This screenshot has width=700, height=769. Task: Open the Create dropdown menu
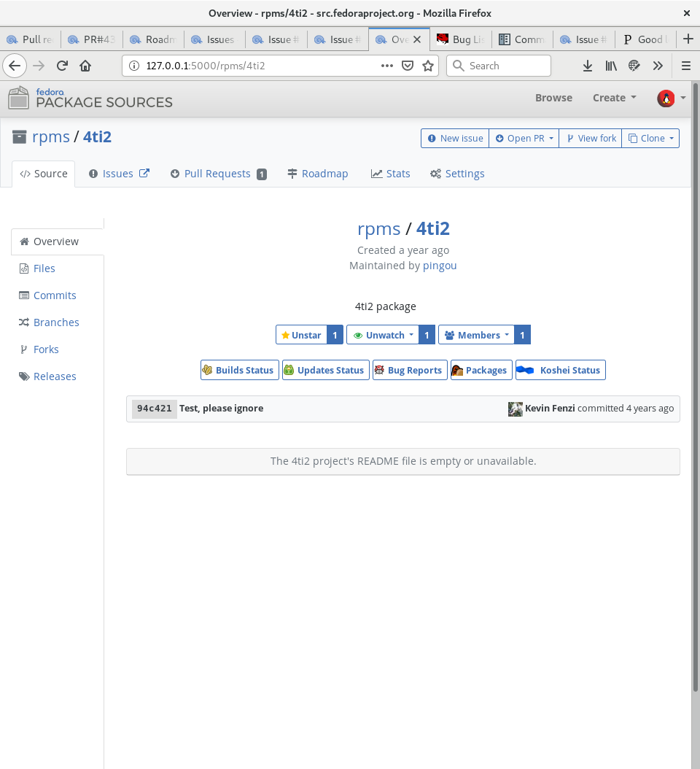tap(614, 98)
